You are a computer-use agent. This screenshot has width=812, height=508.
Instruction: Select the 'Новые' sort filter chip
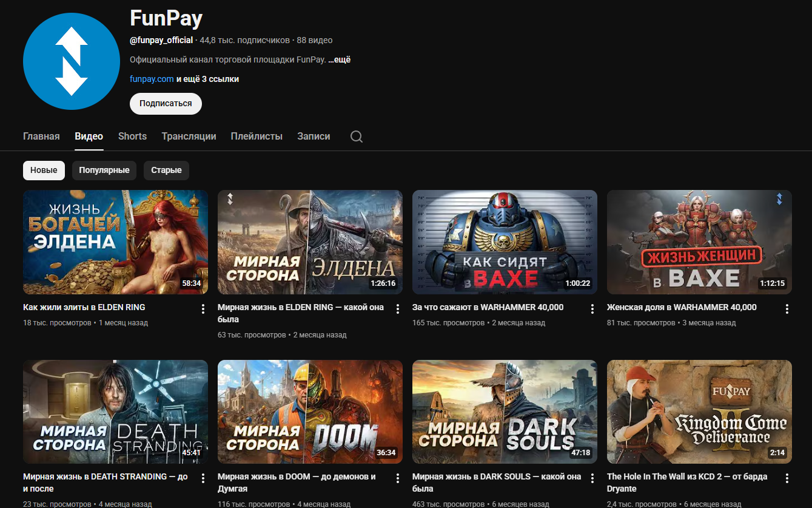click(44, 171)
